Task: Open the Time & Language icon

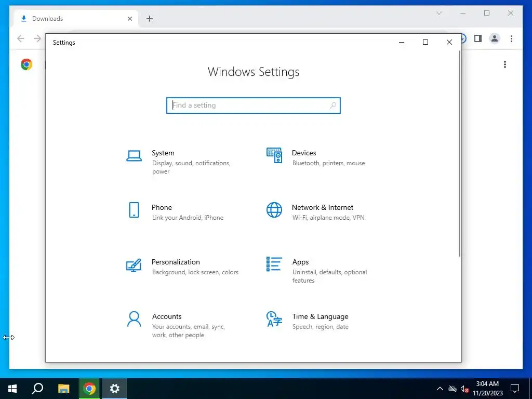Action: 274,319
